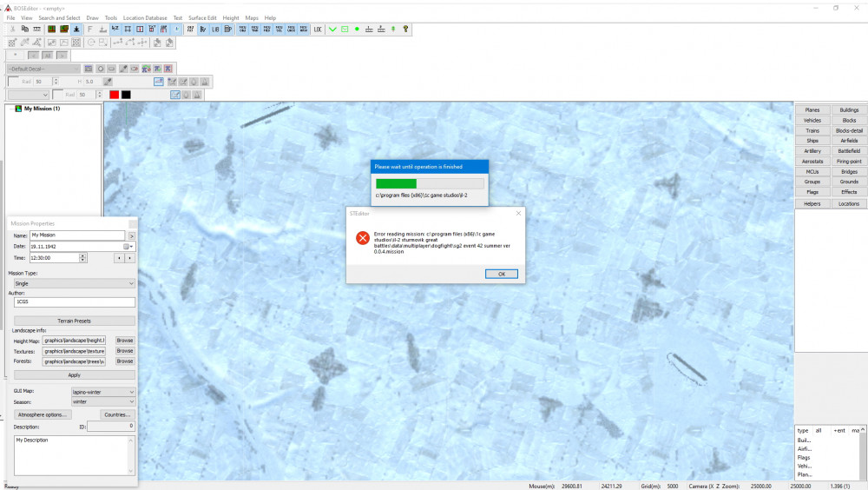Open the Season dropdown showing winter
This screenshot has height=490, width=868.
coord(103,402)
